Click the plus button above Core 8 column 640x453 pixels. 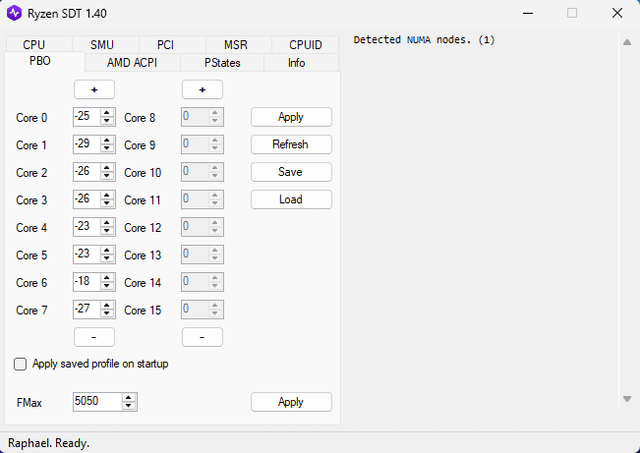point(202,89)
